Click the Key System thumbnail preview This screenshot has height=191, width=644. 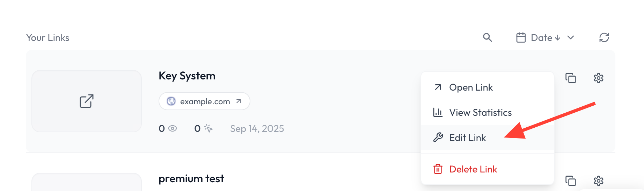87,101
